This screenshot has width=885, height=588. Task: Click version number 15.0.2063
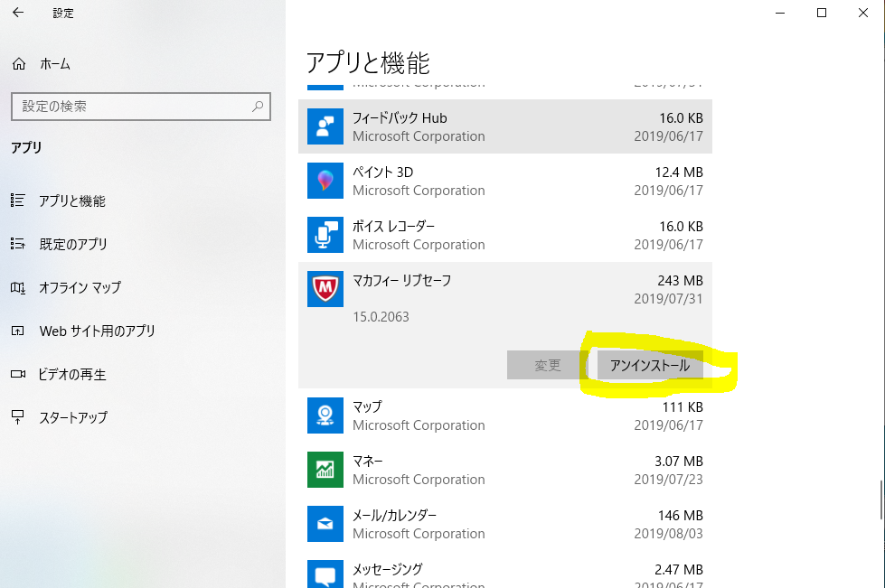click(381, 317)
